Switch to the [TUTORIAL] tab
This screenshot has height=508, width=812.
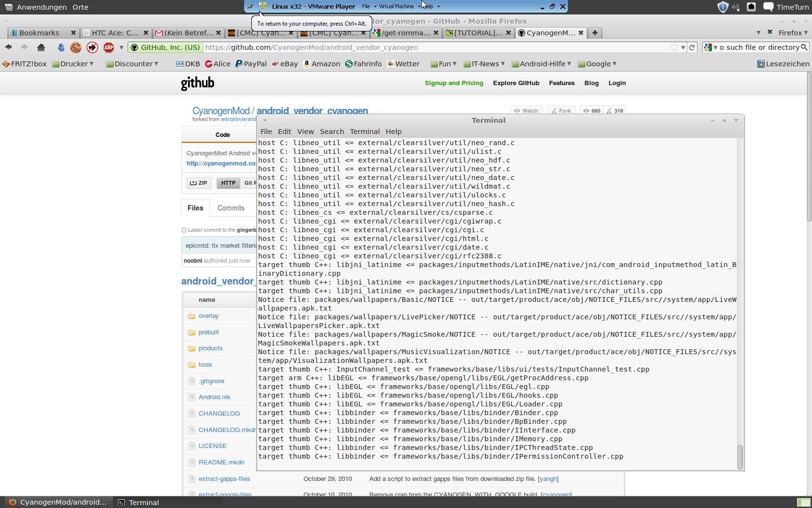pos(478,32)
